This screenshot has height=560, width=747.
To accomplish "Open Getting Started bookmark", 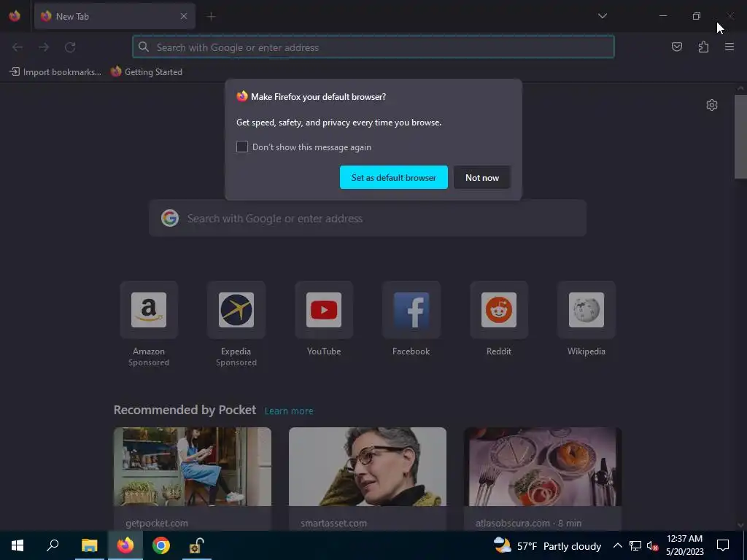I will pos(147,72).
